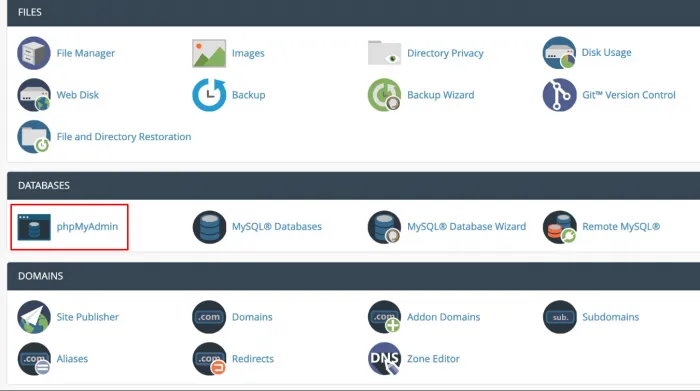Click the Site Publisher link
This screenshot has width=700, height=391.
[x=88, y=317]
